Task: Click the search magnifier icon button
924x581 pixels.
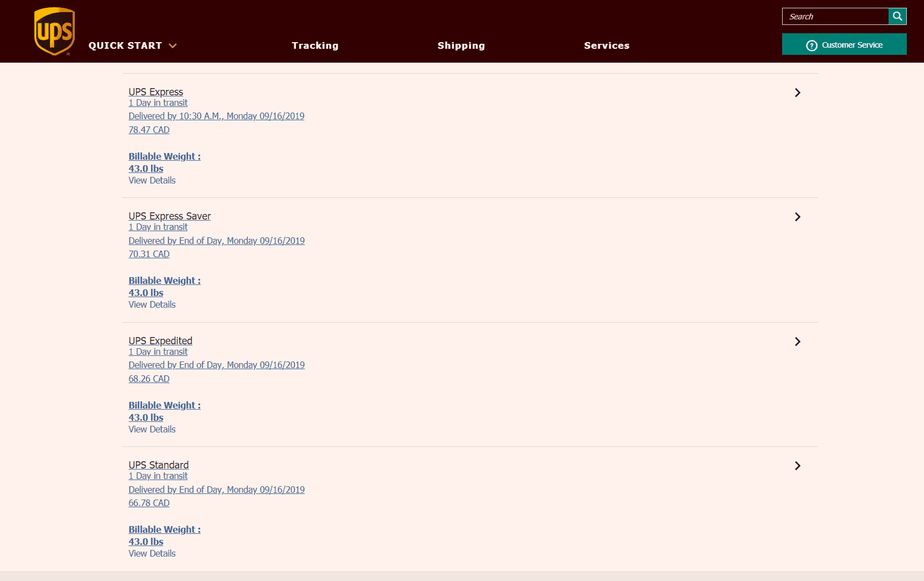Action: (897, 16)
